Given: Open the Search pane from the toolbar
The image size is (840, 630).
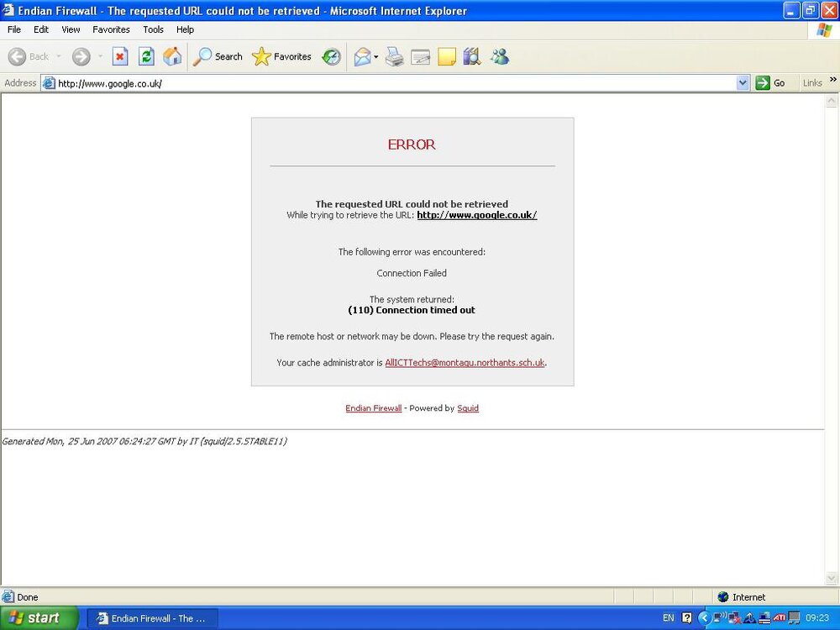Looking at the screenshot, I should coord(218,56).
